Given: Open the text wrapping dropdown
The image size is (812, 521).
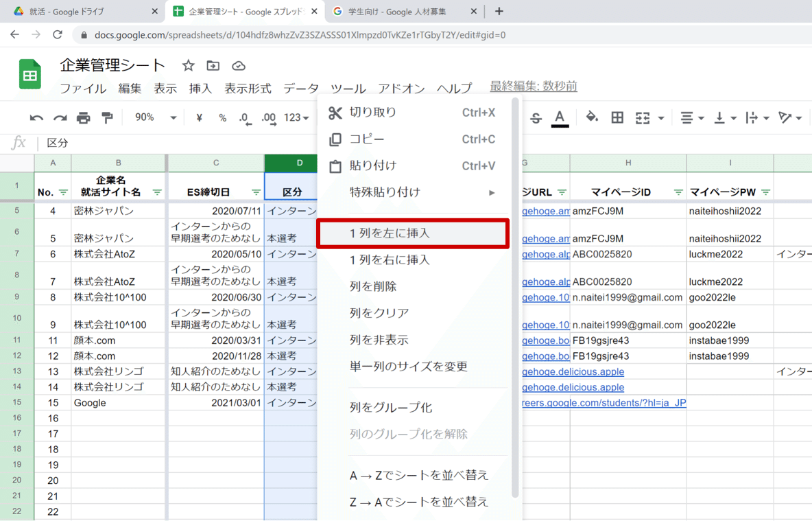Looking at the screenshot, I should pos(757,118).
